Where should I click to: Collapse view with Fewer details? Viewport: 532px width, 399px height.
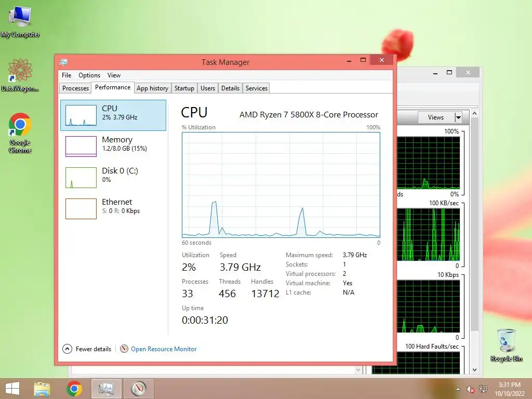pos(87,349)
